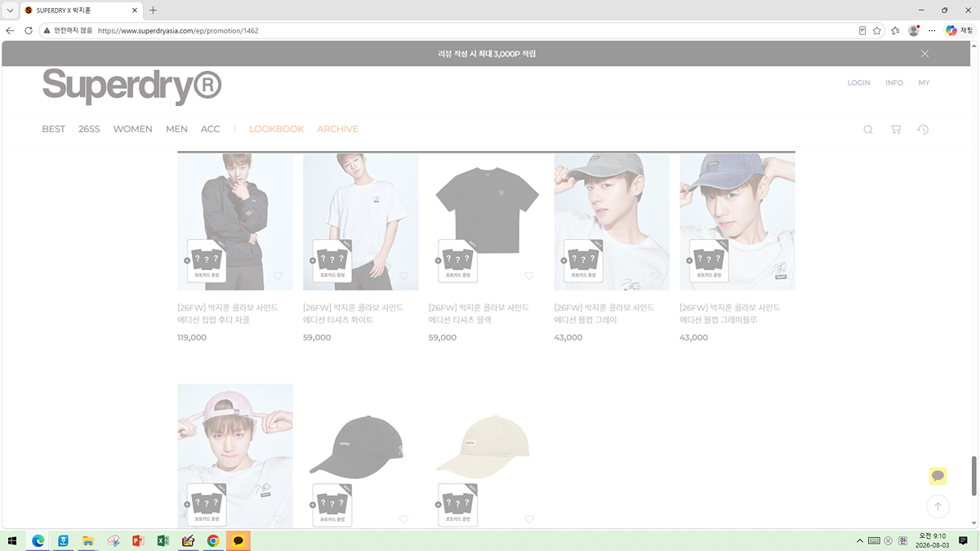Wishlist heart on beige ball cap
This screenshot has width=980, height=551.
(529, 519)
